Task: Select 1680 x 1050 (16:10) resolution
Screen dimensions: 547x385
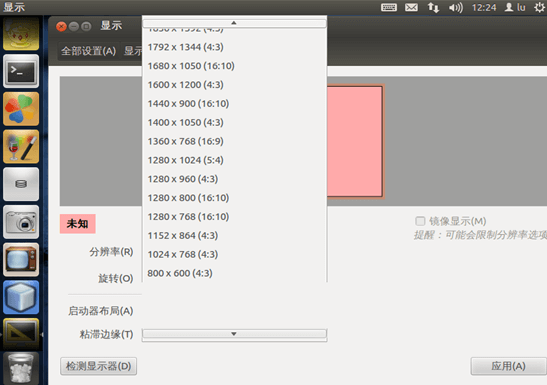Action: (x=191, y=66)
